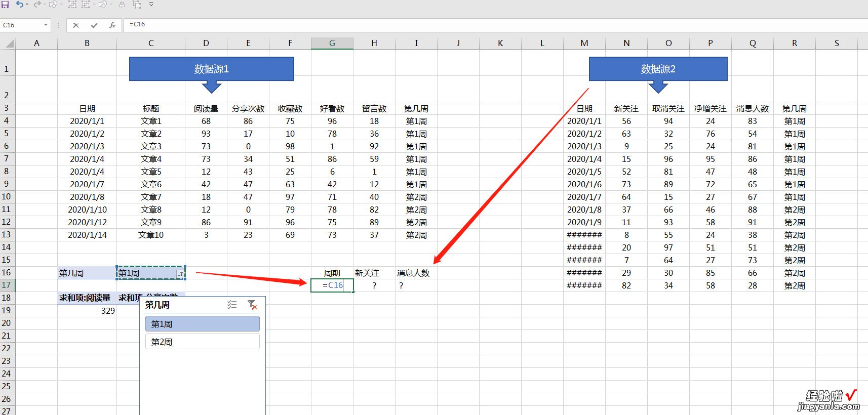Click the 周期 header cell
The height and width of the screenshot is (415, 868).
point(332,273)
